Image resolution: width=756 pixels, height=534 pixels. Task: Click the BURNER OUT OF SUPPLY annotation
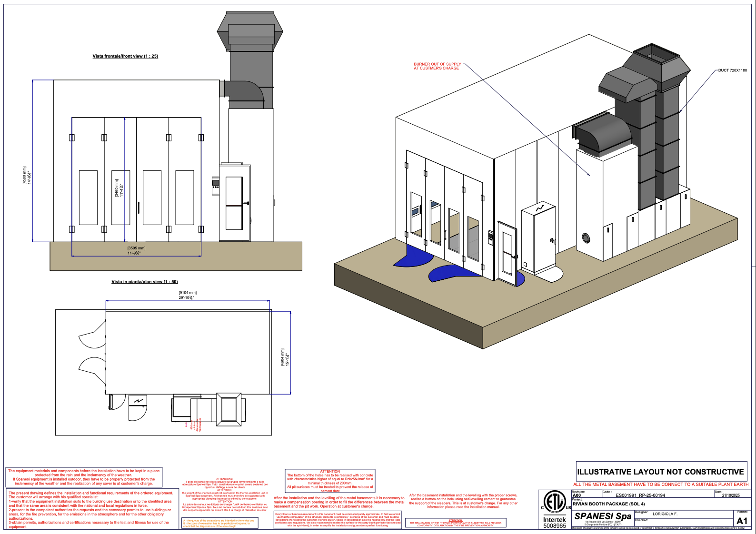pyautogui.click(x=437, y=66)
